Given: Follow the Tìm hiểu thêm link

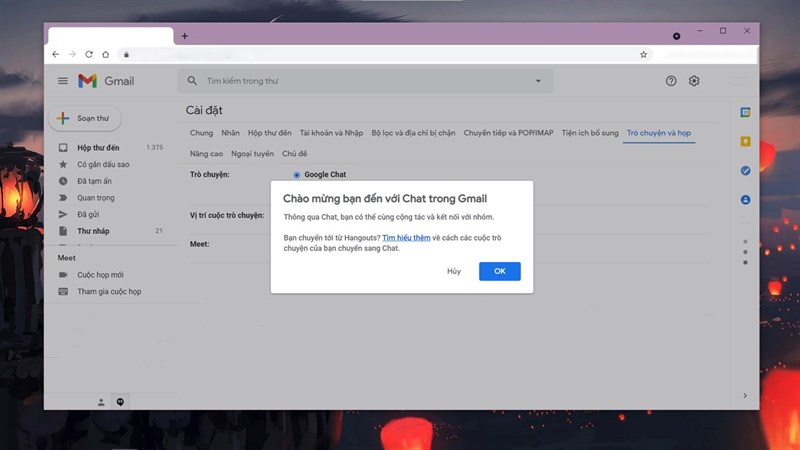Looking at the screenshot, I should pyautogui.click(x=406, y=238).
